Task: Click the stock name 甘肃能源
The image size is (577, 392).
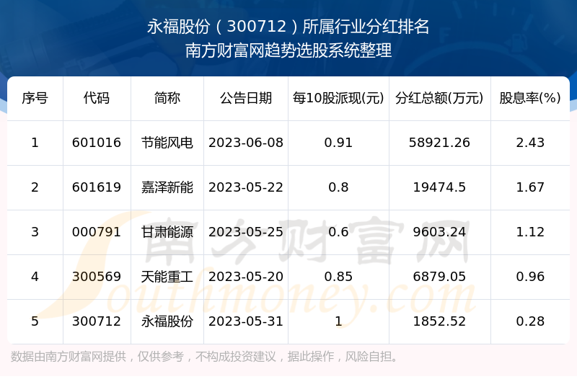Action: [167, 232]
